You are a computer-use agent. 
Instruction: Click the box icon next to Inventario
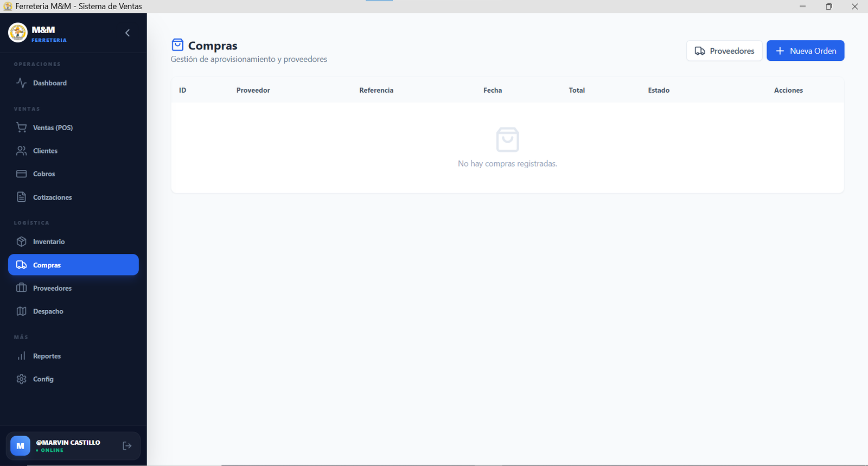tap(21, 241)
